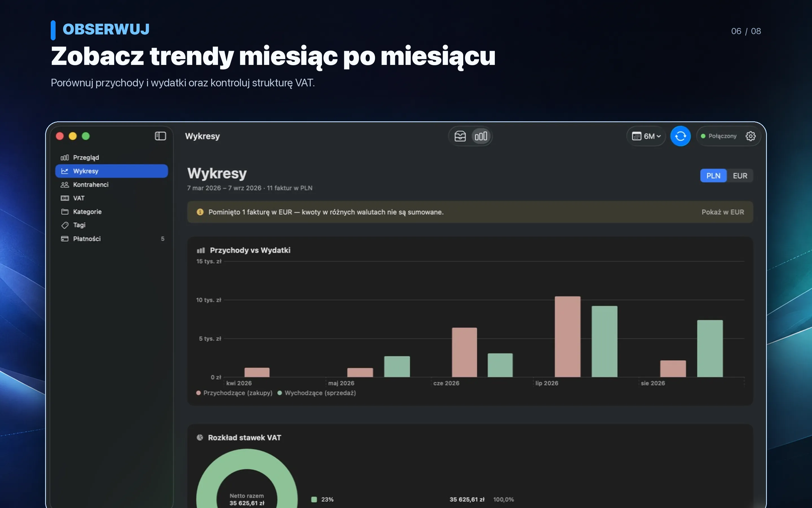812x508 pixels.
Task: Select the bar chart view icon in toolbar
Action: tap(481, 136)
